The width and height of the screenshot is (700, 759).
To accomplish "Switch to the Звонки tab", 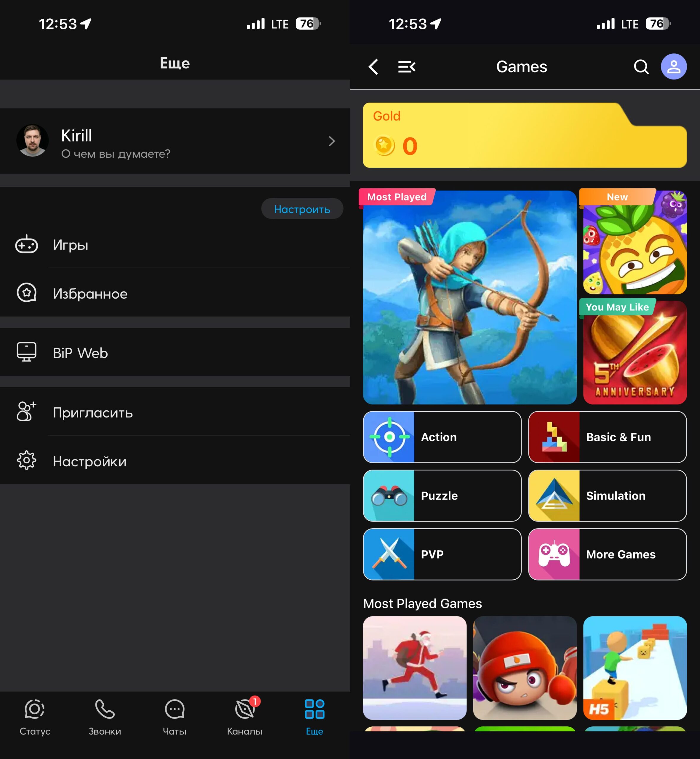I will (105, 717).
